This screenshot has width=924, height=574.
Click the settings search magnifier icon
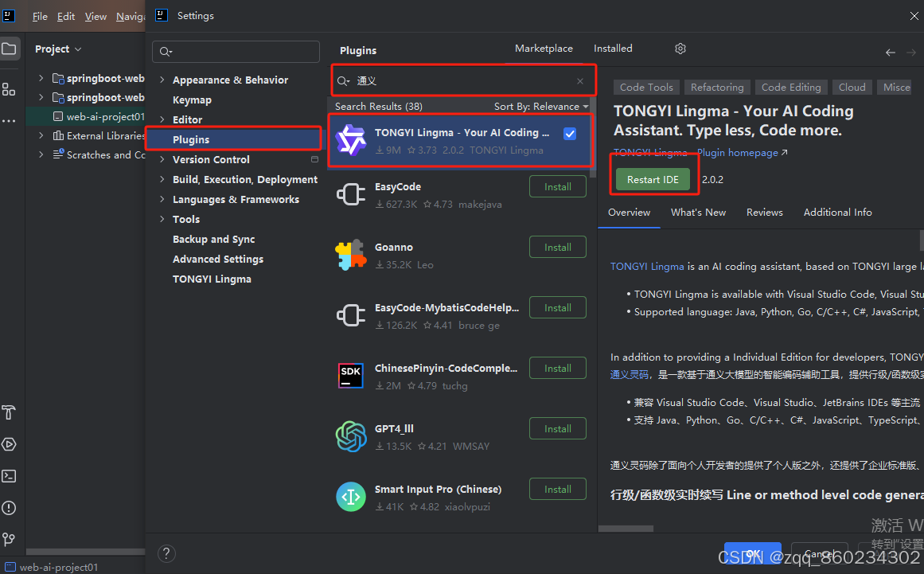tap(166, 52)
